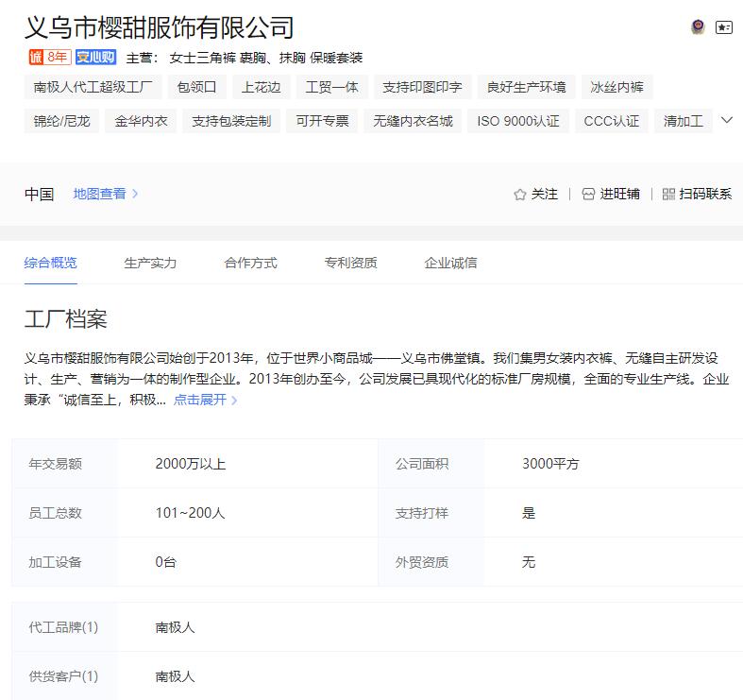Open the business card icon at top right
The height and width of the screenshot is (700, 743).
click(723, 27)
